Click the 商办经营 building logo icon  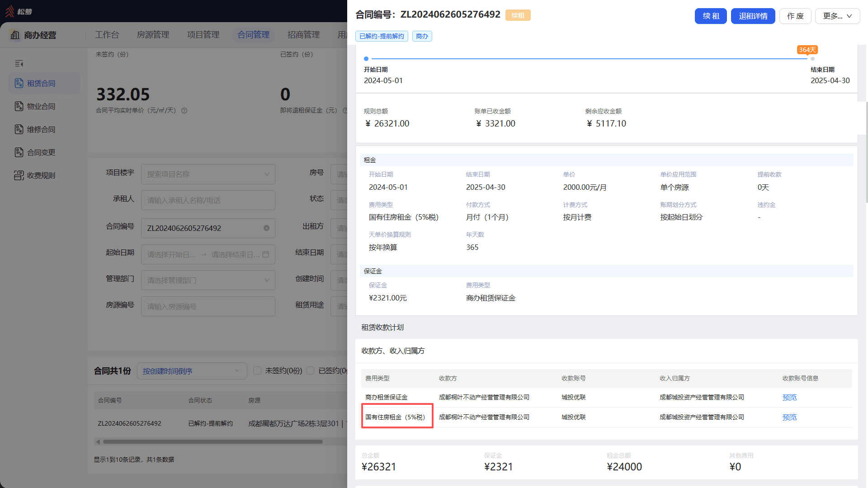point(15,35)
